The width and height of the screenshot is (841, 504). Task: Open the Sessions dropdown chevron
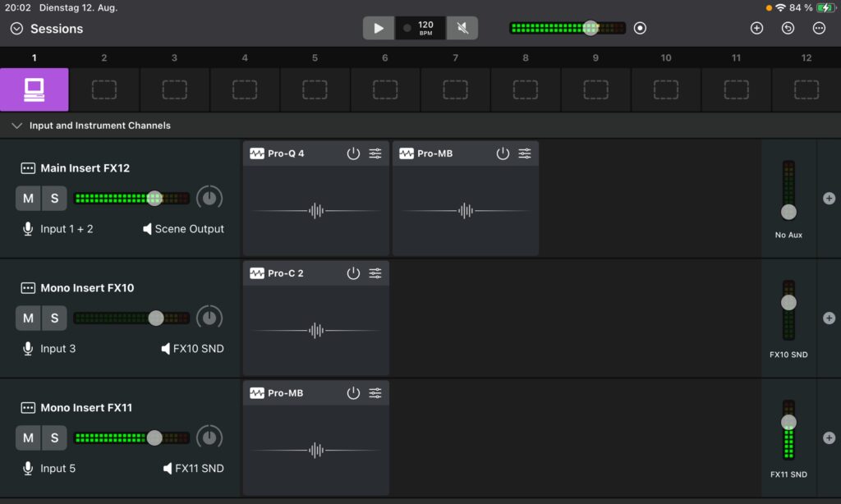point(16,29)
